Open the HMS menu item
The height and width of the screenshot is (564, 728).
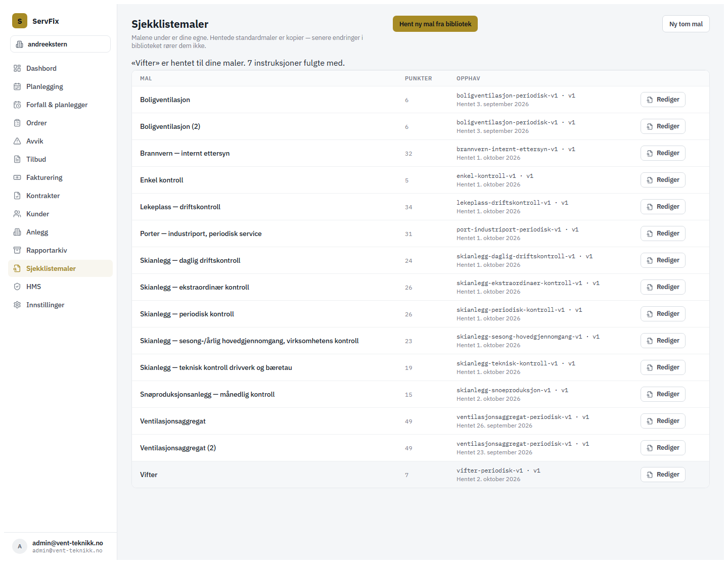coord(60,287)
